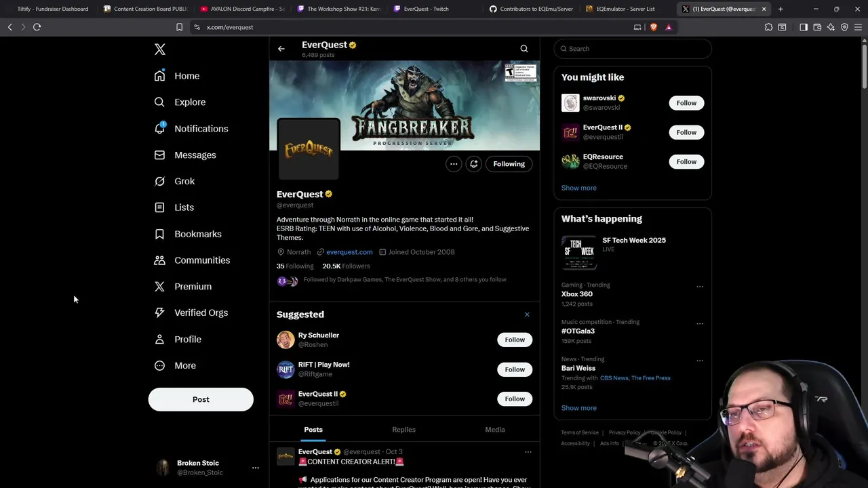Open EverQuest profile more options
868x488 pixels.
click(x=454, y=164)
